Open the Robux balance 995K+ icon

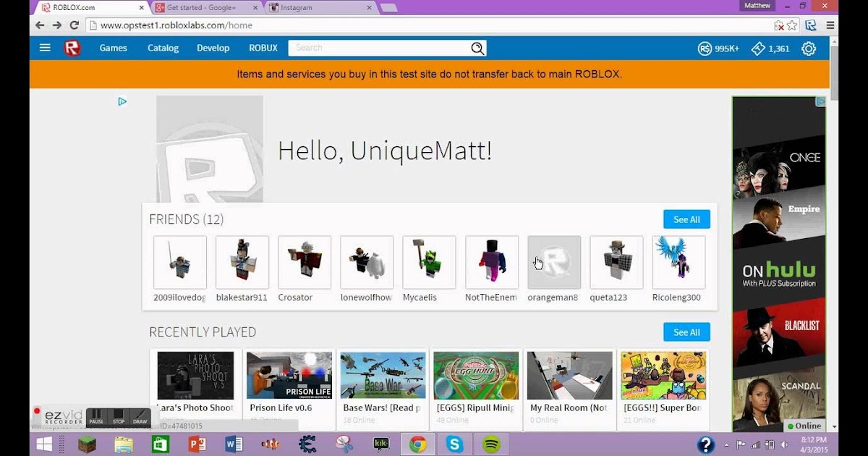pyautogui.click(x=705, y=48)
